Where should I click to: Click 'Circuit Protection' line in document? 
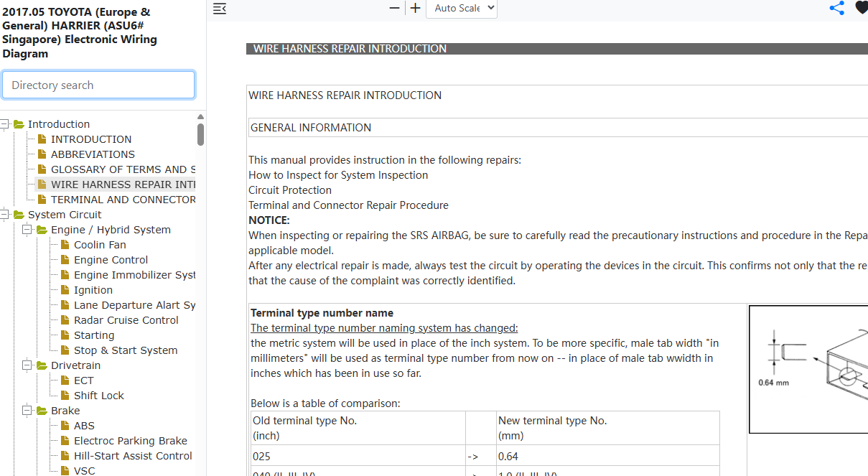coord(290,190)
